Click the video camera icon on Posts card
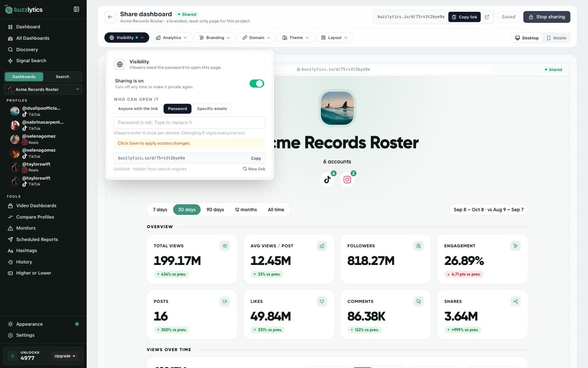Image resolution: width=588 pixels, height=368 pixels. pos(225,302)
